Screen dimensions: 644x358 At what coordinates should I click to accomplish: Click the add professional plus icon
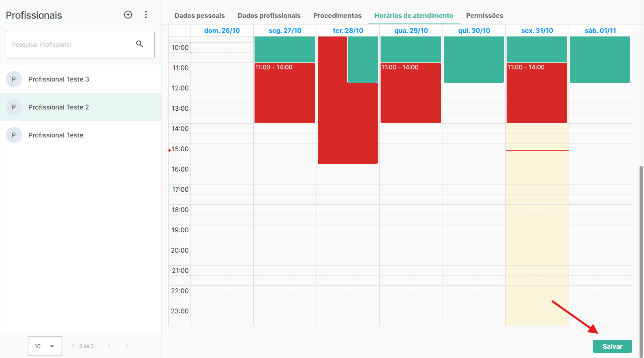point(128,15)
